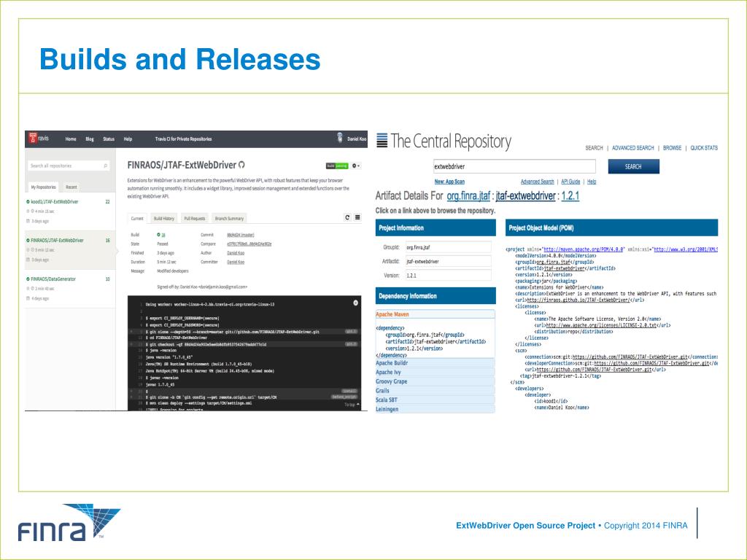Open Advanced Search link under search box

click(x=537, y=182)
